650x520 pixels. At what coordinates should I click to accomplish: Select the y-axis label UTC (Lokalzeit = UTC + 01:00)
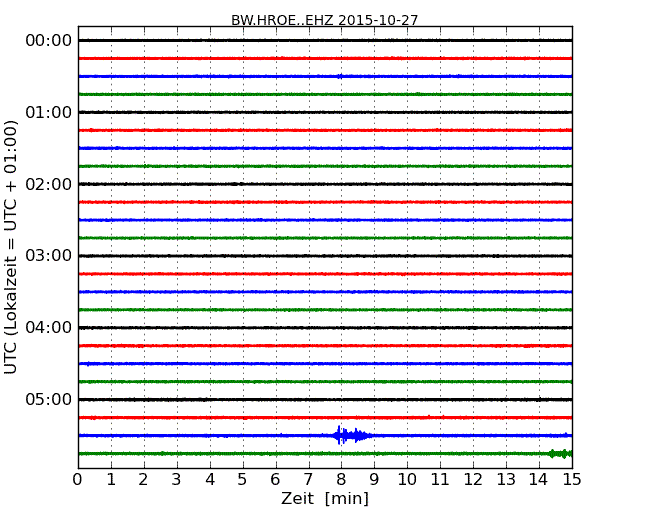point(10,247)
